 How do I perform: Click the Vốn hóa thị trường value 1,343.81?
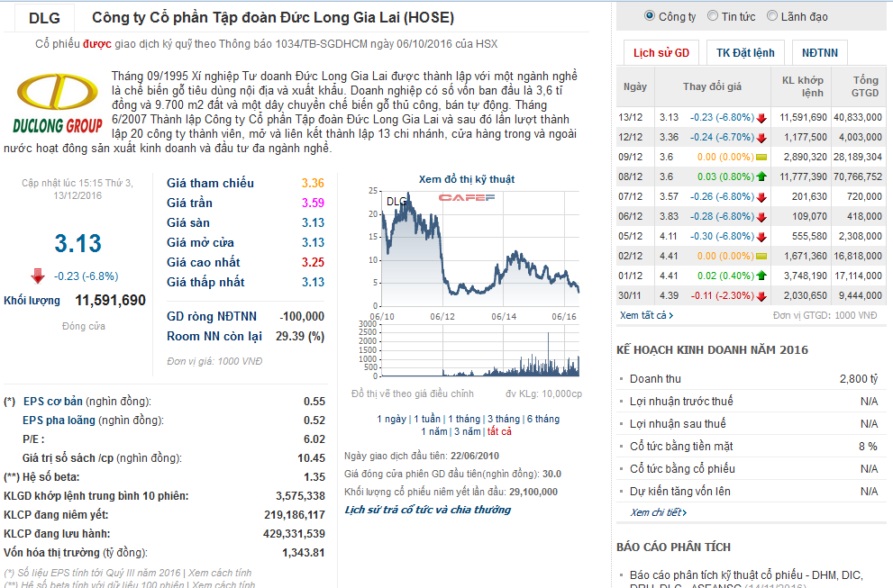(304, 553)
